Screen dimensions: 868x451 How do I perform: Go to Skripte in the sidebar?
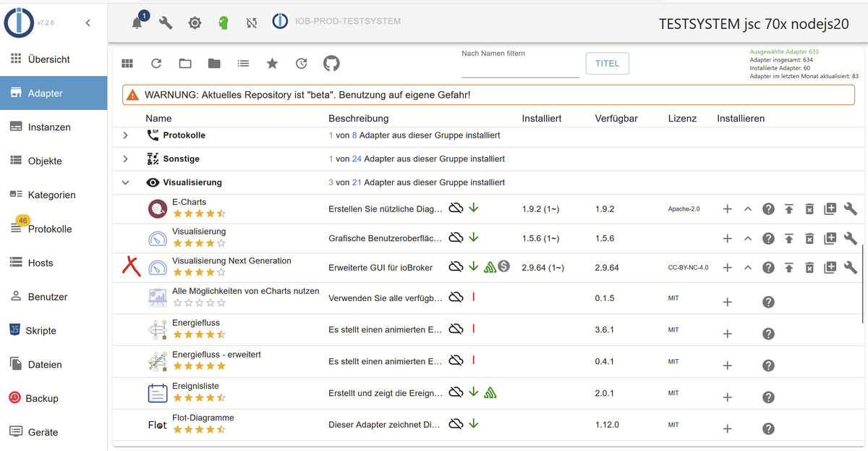pos(41,331)
